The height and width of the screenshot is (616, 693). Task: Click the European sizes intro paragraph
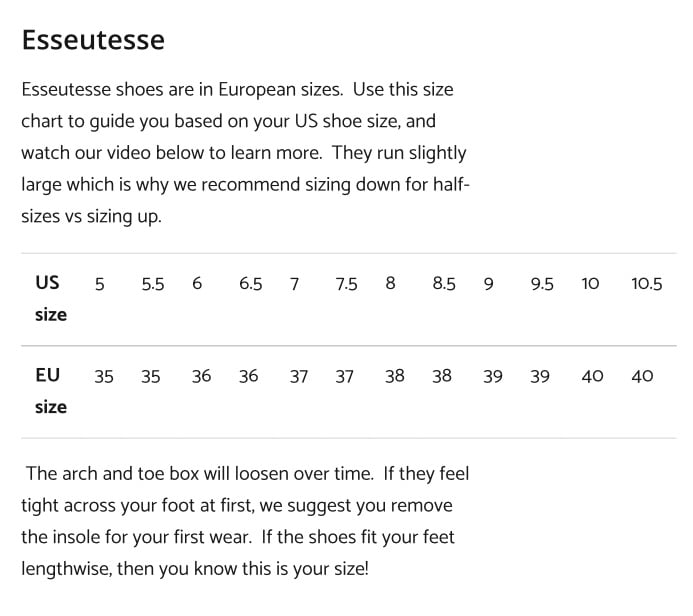coord(245,153)
